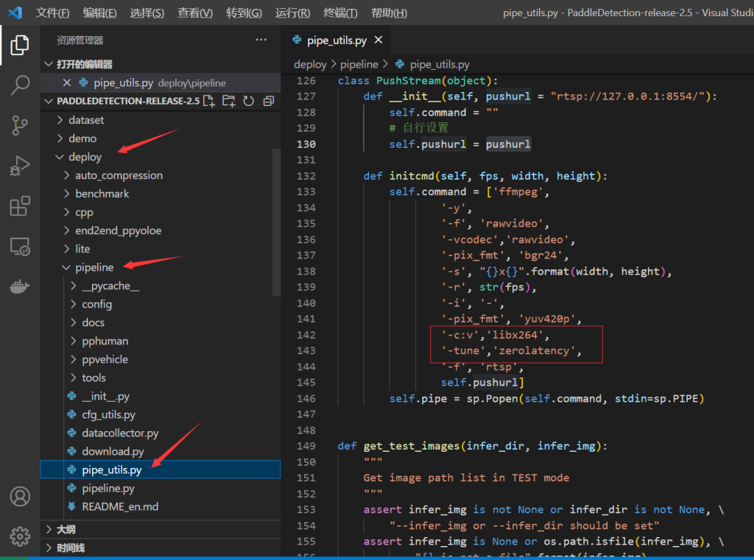Screen dimensions: 754x560
Task: Open the Manage settings gear
Action: (20, 535)
